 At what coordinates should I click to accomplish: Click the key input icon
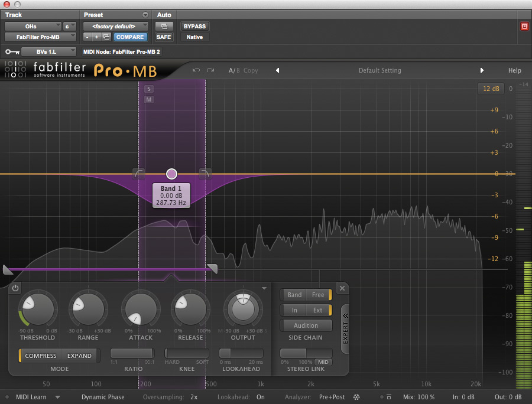point(12,52)
